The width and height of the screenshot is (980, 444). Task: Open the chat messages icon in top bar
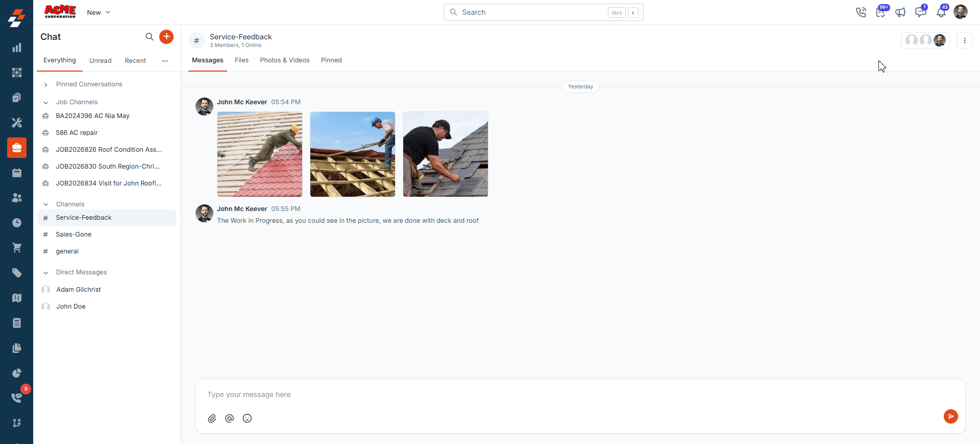(x=920, y=12)
